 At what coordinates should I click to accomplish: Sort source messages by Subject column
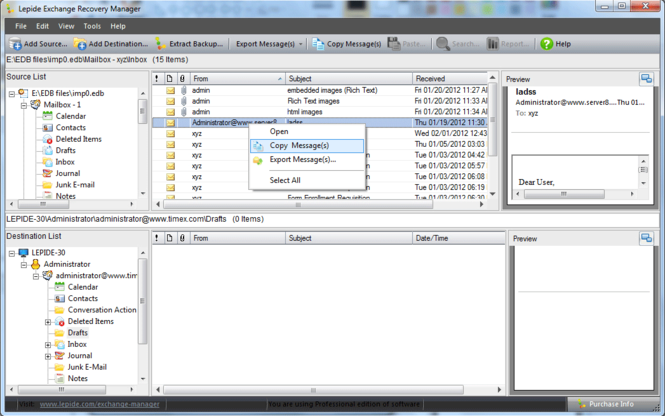[349, 79]
